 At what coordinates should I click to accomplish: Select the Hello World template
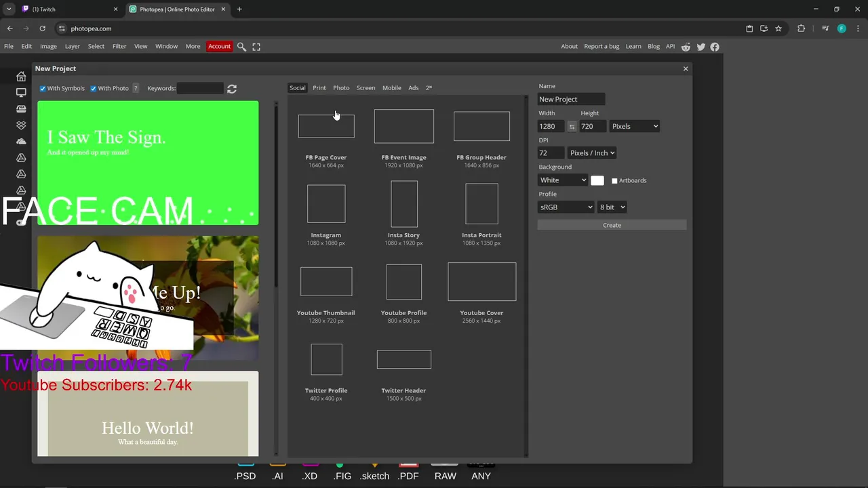point(148,413)
